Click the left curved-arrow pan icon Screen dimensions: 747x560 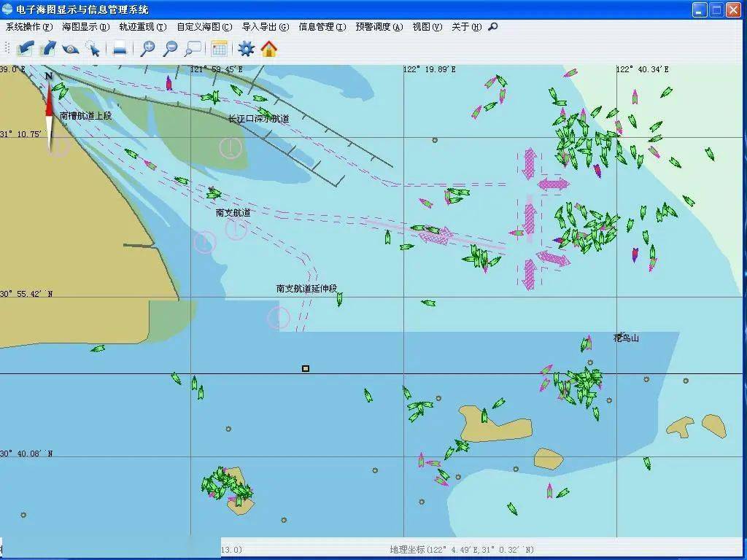(x=26, y=49)
